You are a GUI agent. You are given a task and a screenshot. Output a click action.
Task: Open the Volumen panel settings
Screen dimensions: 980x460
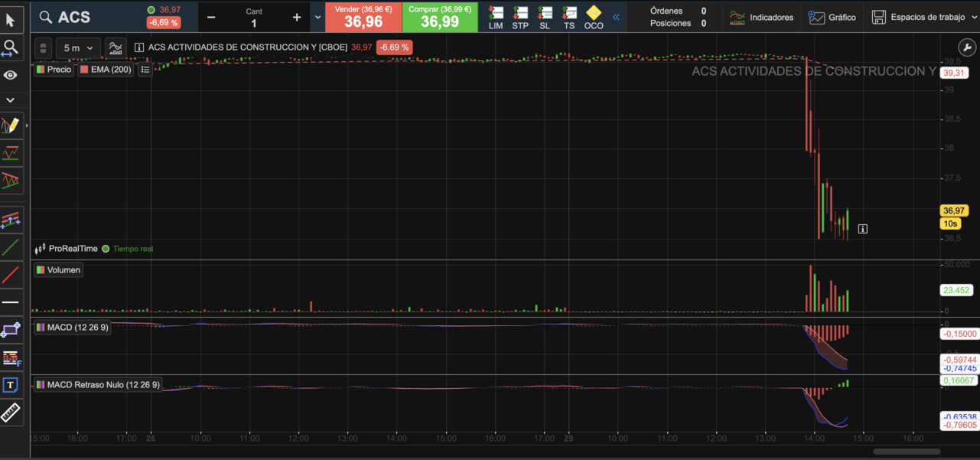point(58,270)
